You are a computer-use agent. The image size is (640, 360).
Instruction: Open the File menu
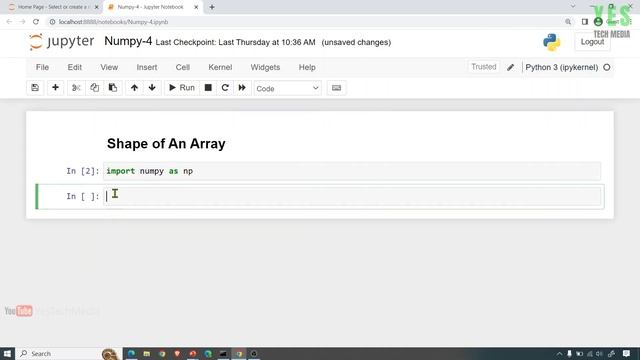point(42,67)
